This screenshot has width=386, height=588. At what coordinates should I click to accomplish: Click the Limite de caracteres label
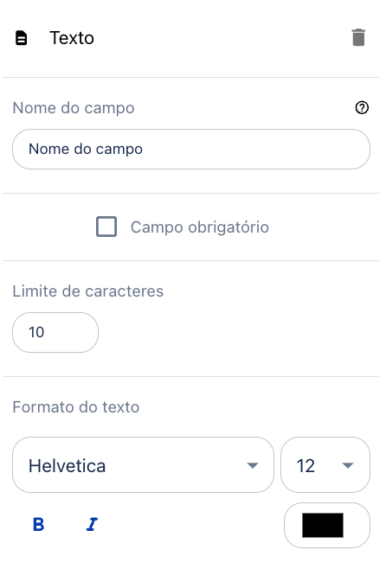click(x=88, y=291)
